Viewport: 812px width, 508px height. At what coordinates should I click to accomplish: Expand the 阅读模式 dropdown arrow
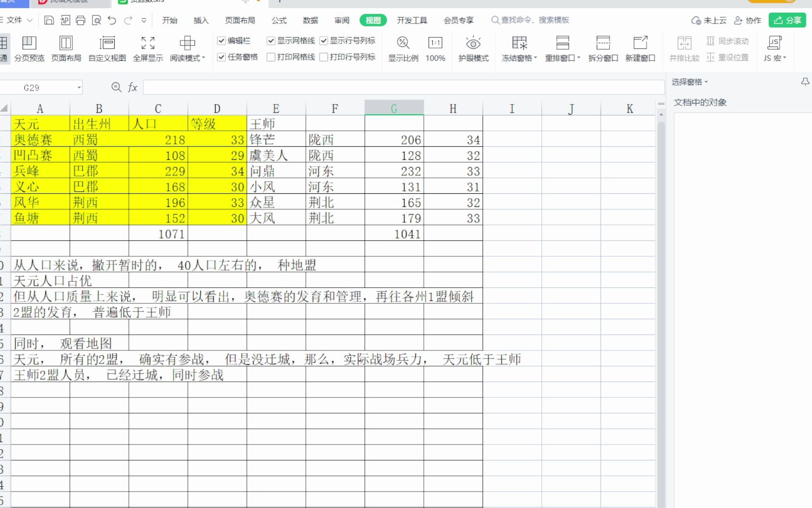pos(203,58)
